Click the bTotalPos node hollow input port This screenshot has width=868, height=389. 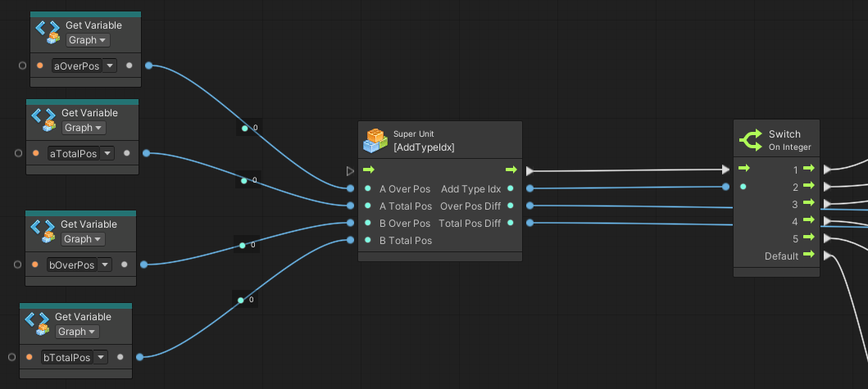[11, 357]
